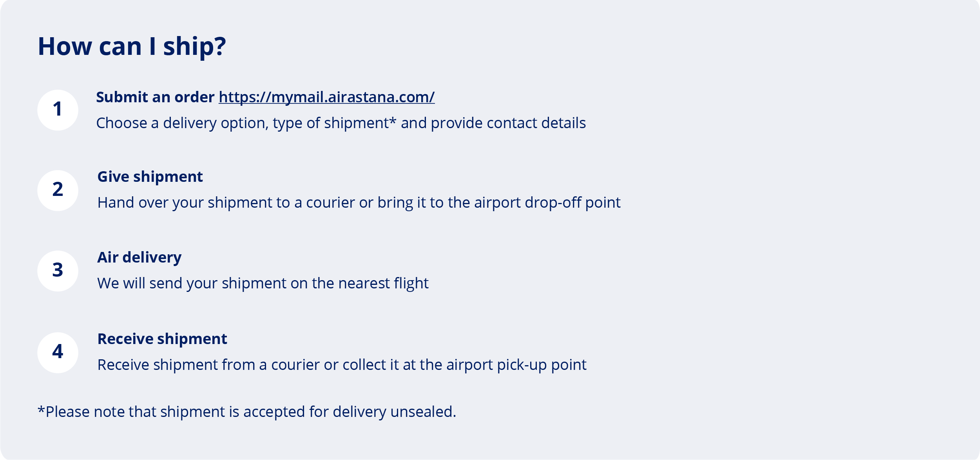Click the step 3 number circle
980x460 pixels.
tap(58, 271)
